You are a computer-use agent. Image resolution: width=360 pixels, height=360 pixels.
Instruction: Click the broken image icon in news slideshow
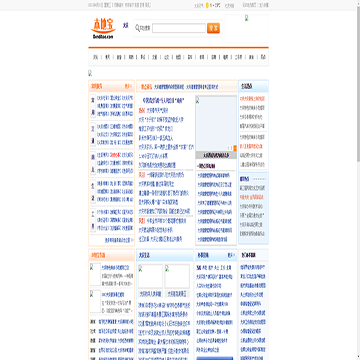click(x=197, y=100)
